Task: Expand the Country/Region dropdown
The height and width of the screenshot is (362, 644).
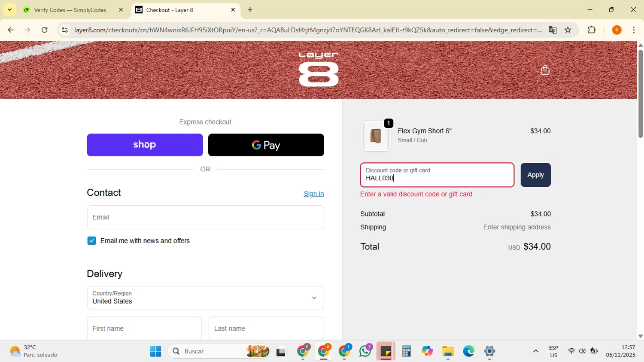Action: pos(205,298)
